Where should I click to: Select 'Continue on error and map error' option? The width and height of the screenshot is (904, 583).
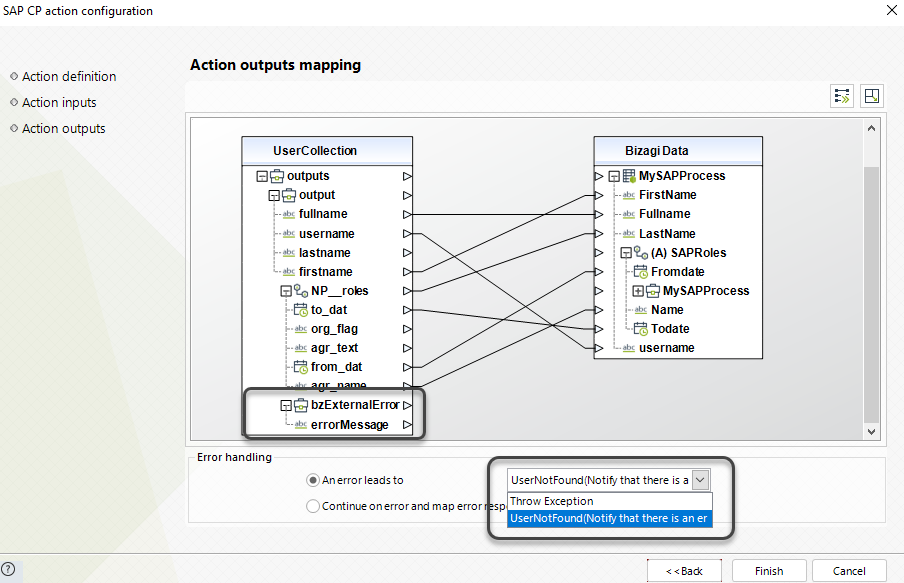(x=313, y=506)
